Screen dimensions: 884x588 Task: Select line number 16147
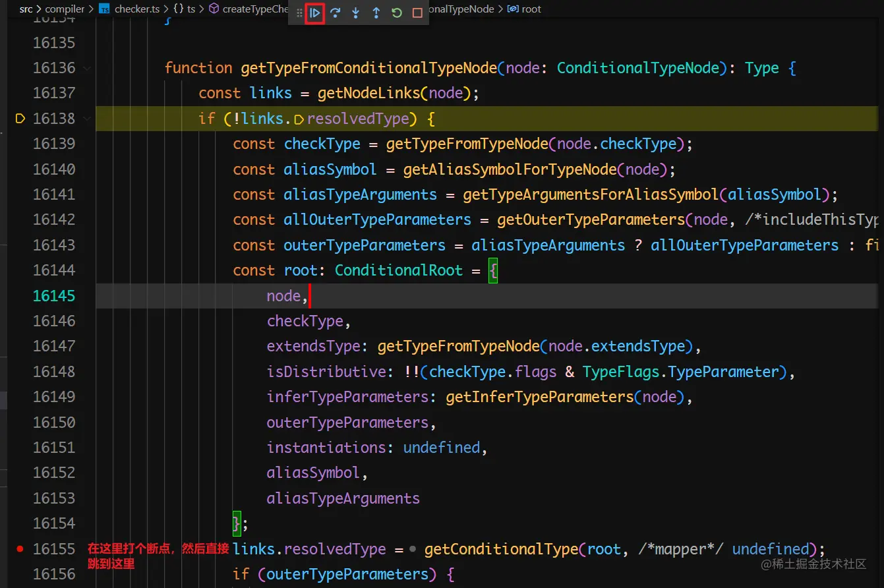[54, 346]
